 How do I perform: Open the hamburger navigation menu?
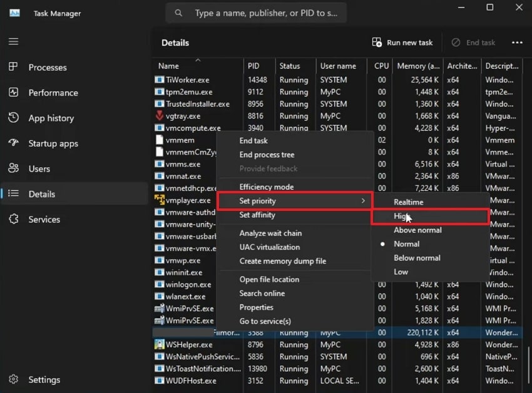[14, 41]
